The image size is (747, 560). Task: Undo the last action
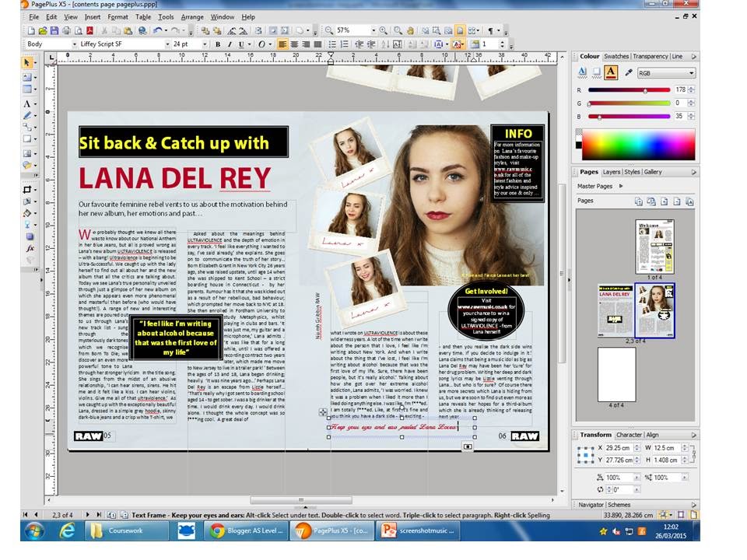158,30
